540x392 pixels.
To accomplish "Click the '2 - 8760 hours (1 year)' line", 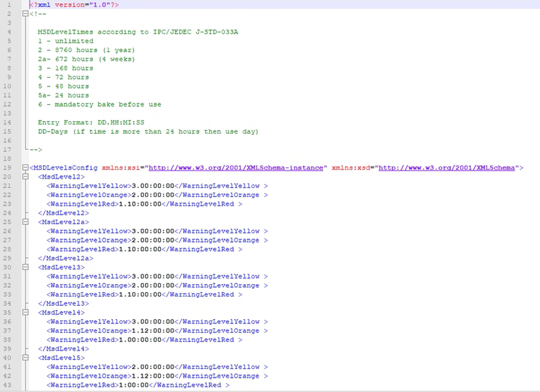I will (x=87, y=50).
